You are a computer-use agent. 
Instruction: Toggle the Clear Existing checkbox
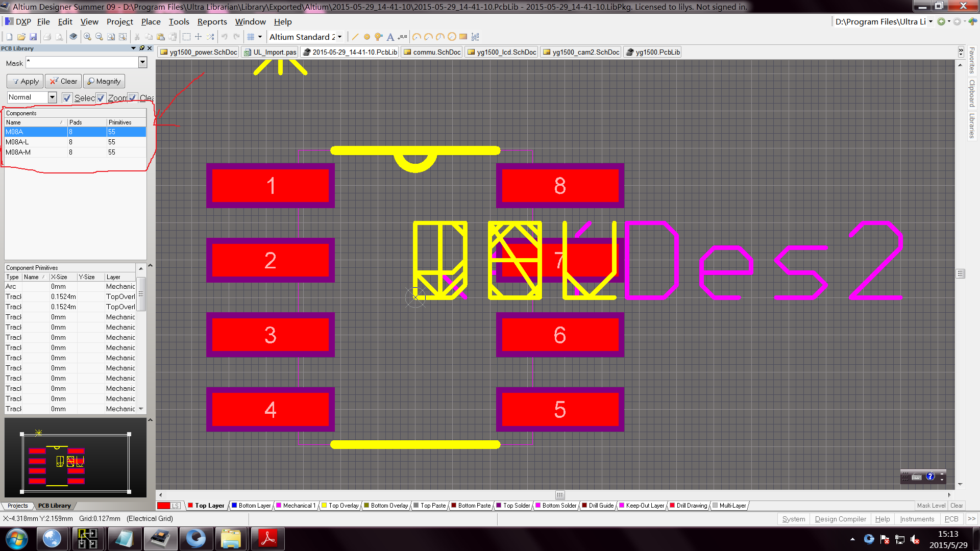pyautogui.click(x=133, y=97)
